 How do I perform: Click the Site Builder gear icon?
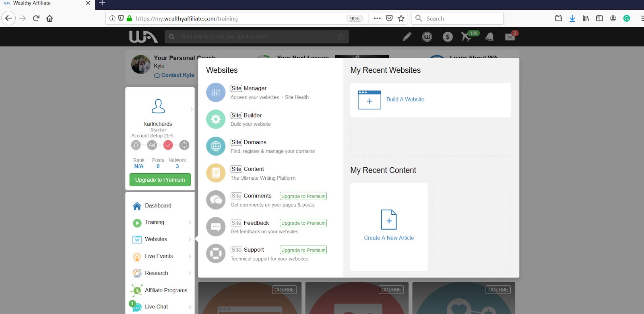point(216,119)
